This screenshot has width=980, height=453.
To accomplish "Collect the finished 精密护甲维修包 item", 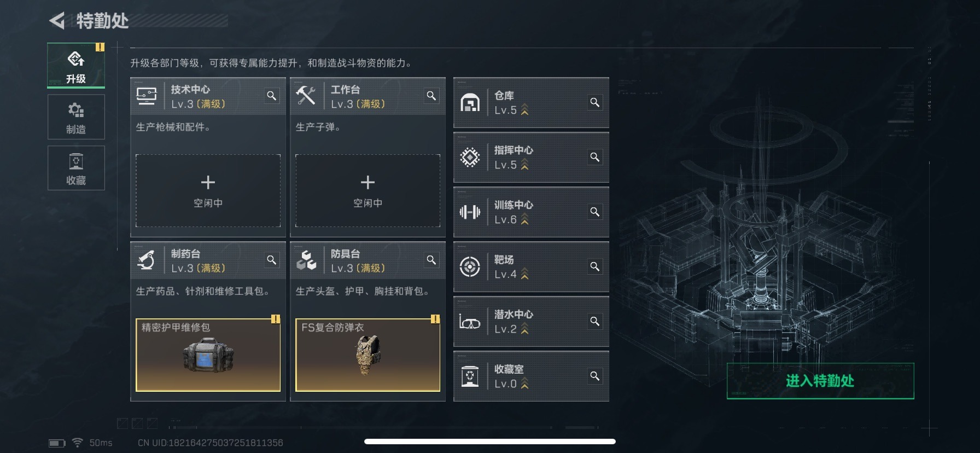I will tap(208, 355).
